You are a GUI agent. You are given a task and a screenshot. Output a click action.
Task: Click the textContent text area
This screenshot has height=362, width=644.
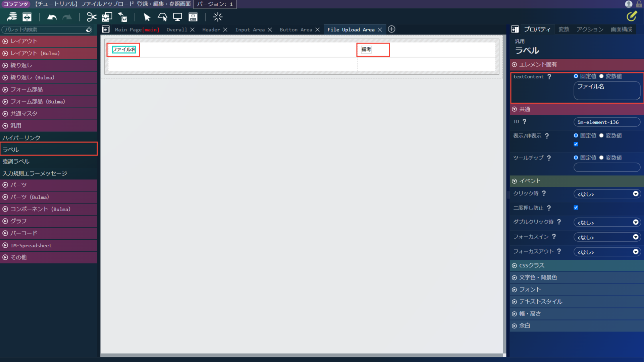point(607,90)
